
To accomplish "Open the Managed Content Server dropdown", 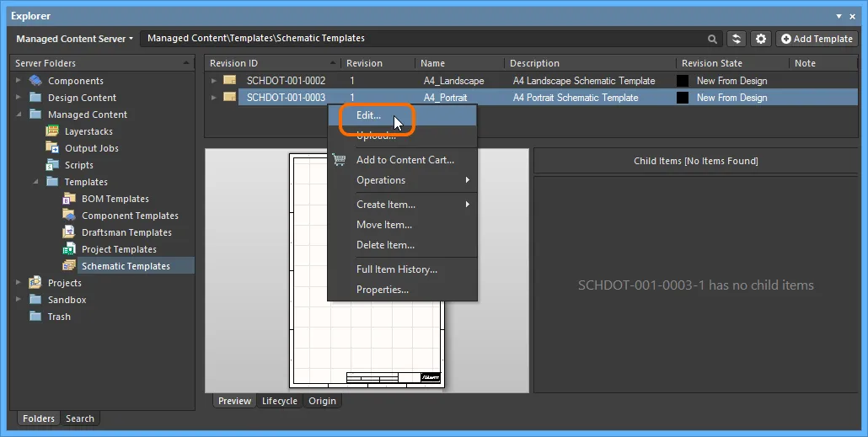I will [74, 39].
